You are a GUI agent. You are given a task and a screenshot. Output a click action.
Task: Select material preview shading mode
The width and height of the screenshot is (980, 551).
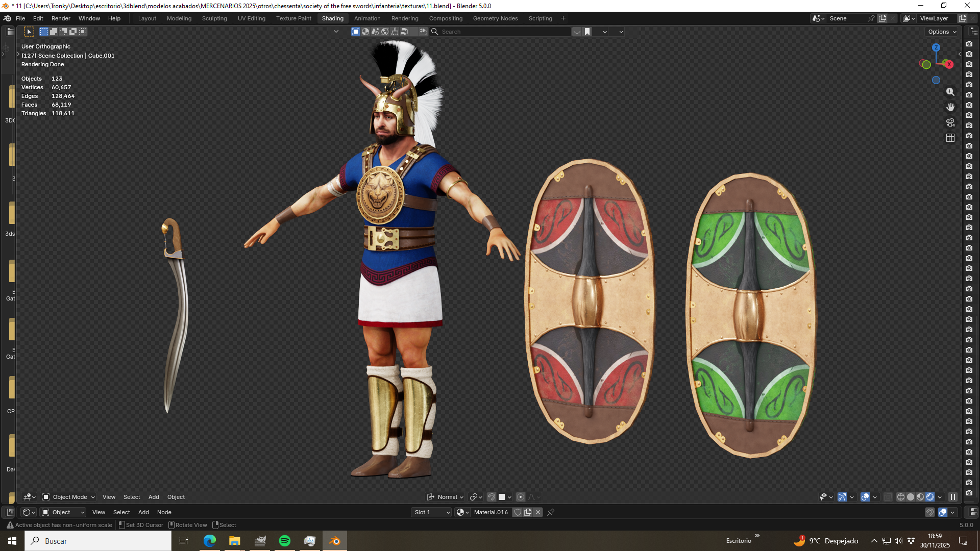[x=920, y=497]
